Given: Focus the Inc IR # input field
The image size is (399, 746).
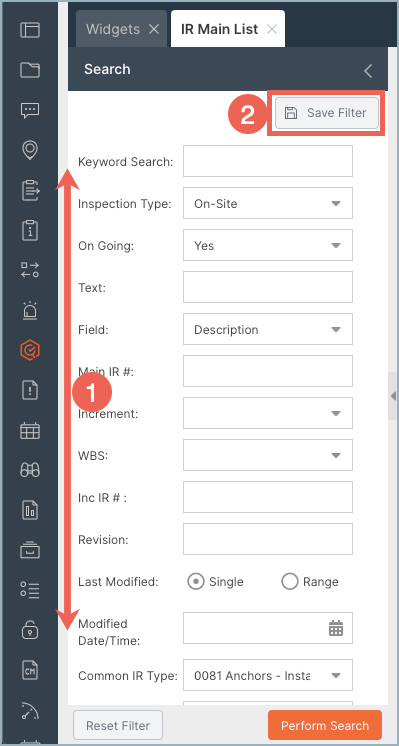Looking at the screenshot, I should [x=268, y=497].
